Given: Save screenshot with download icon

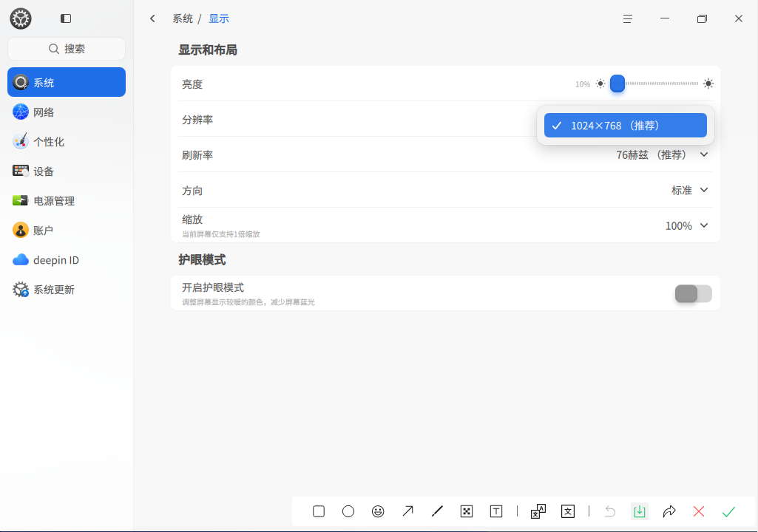Looking at the screenshot, I should pyautogui.click(x=640, y=511).
